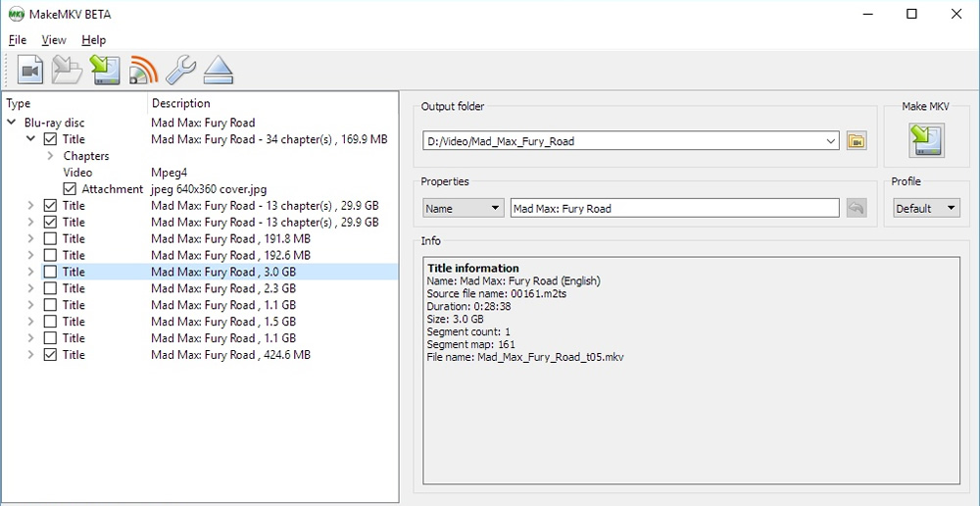Click the Open files video camera icon
The image size is (980, 506).
click(x=30, y=70)
